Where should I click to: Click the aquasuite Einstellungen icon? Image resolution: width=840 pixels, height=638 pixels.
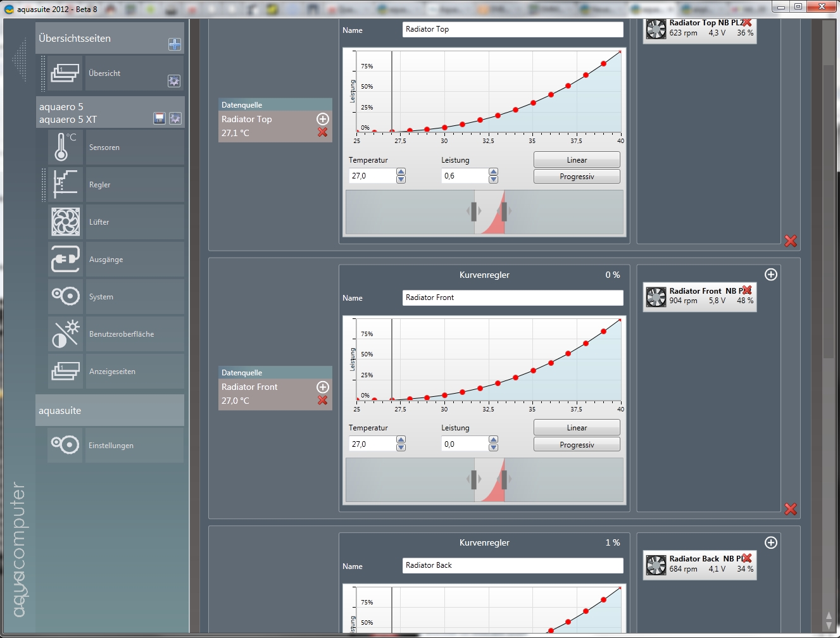point(65,445)
